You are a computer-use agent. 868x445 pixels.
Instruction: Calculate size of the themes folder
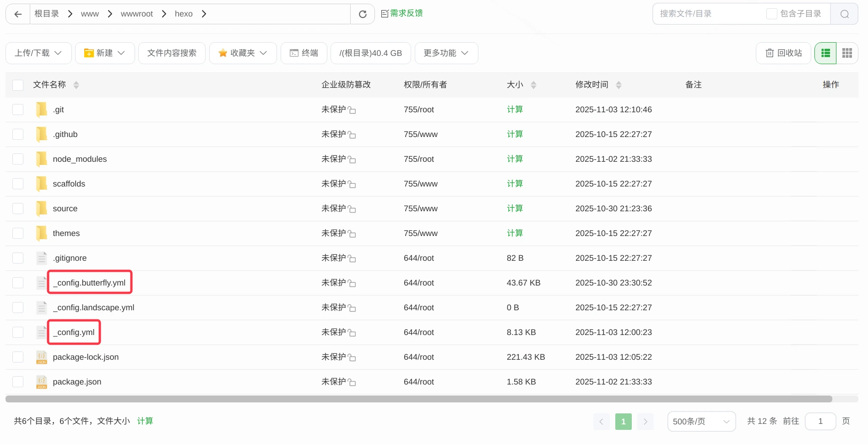point(515,233)
